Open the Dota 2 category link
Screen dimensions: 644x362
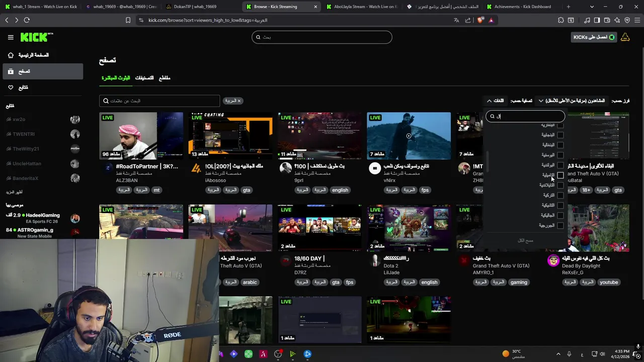[x=390, y=266]
